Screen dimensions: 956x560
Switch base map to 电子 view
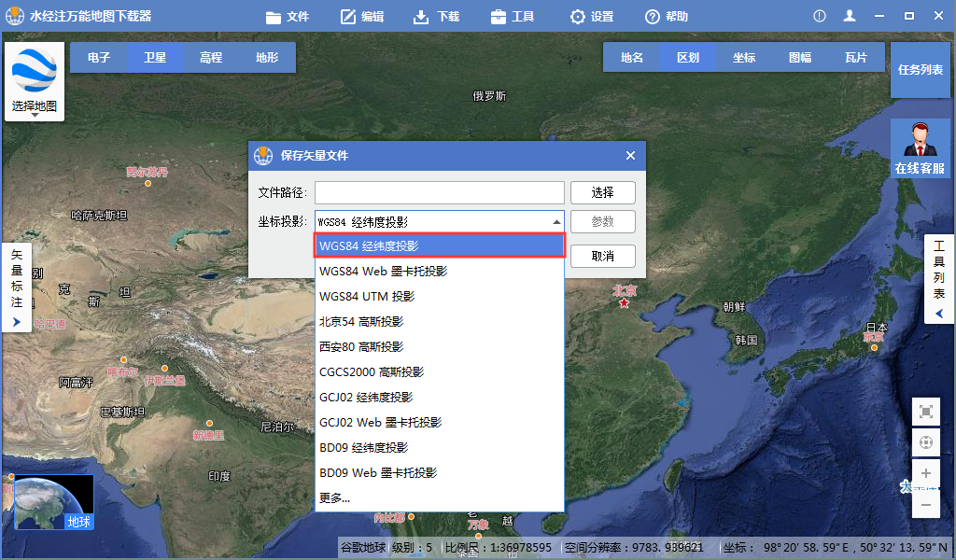click(100, 57)
